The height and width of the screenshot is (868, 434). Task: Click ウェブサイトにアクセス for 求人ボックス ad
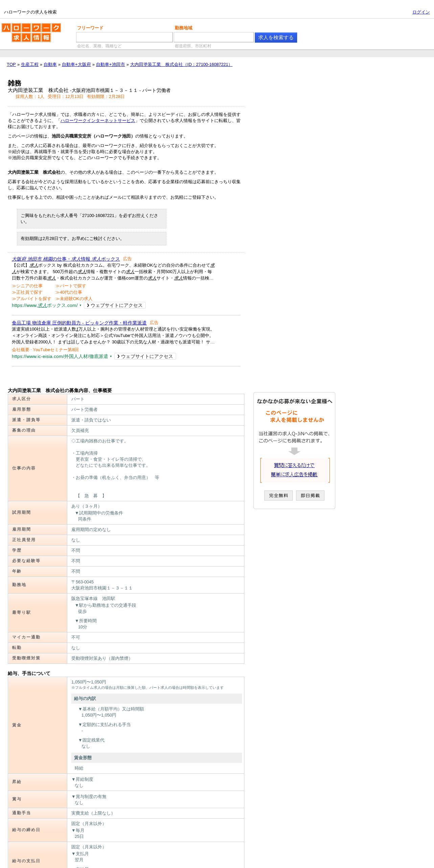coord(115,305)
